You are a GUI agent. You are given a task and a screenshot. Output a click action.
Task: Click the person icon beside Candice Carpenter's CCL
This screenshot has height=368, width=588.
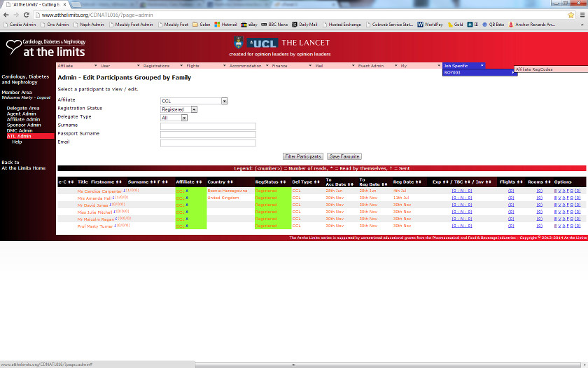187,191
